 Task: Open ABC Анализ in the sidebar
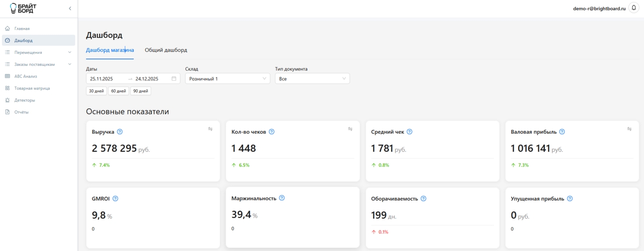point(26,76)
